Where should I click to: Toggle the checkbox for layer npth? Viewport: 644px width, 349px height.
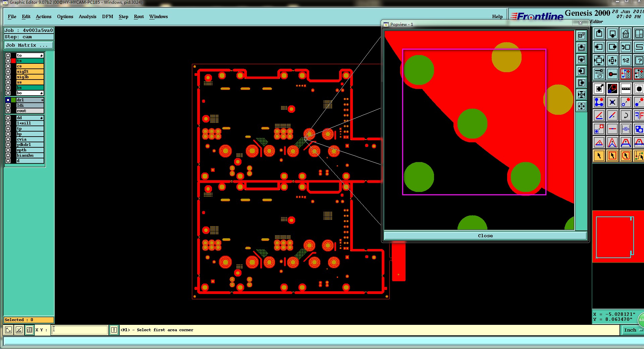8,150
